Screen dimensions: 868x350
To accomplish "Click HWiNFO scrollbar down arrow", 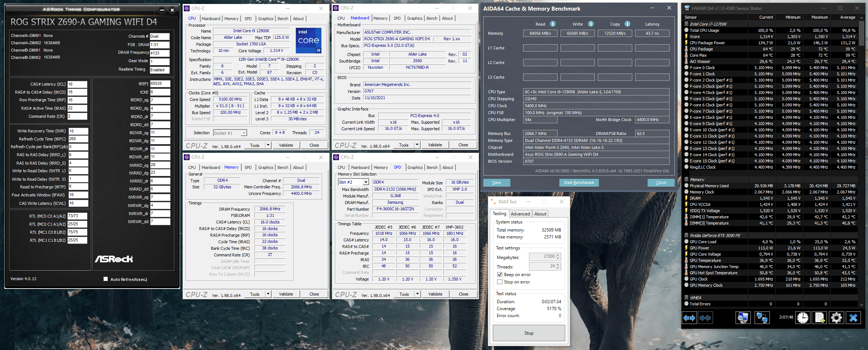I will (861, 304).
